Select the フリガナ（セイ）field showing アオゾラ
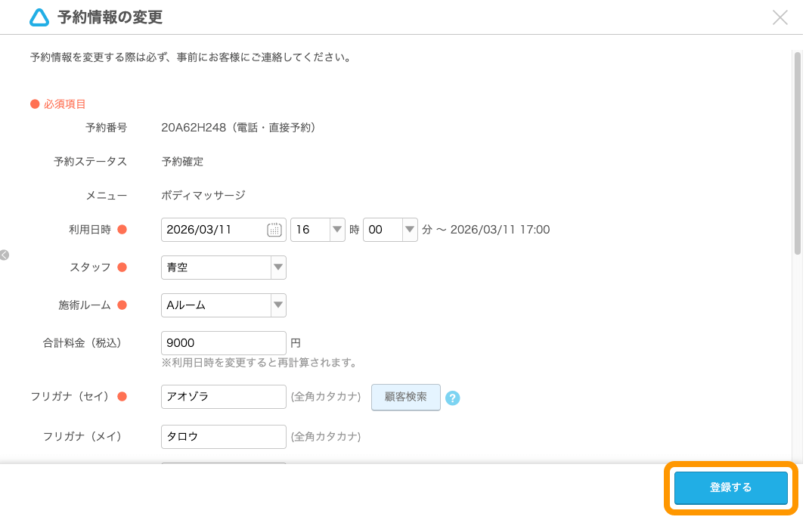Screen dimensions: 812x523 pos(223,396)
